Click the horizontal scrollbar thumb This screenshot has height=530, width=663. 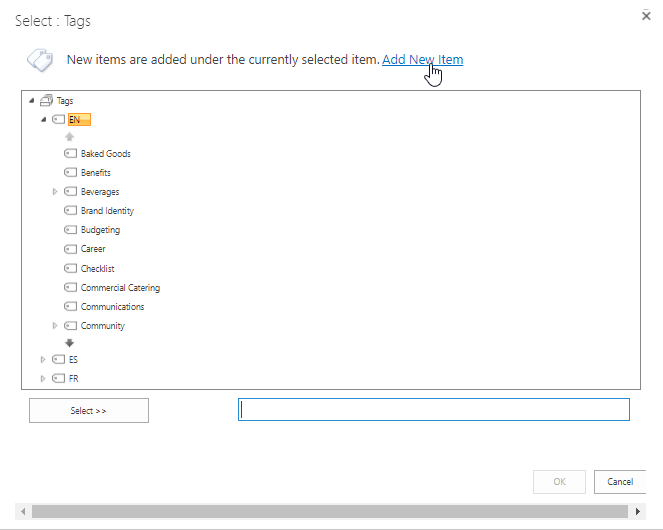[x=330, y=511]
